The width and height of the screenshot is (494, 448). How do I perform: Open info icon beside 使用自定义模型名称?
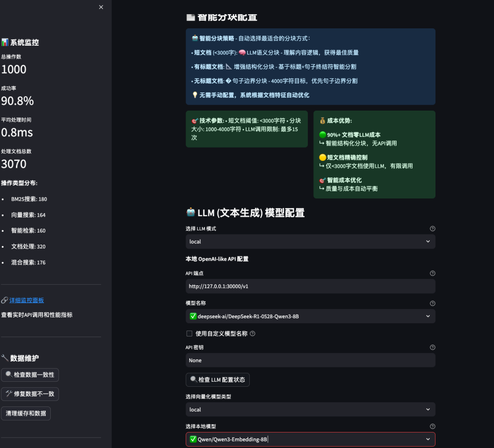[x=252, y=333]
